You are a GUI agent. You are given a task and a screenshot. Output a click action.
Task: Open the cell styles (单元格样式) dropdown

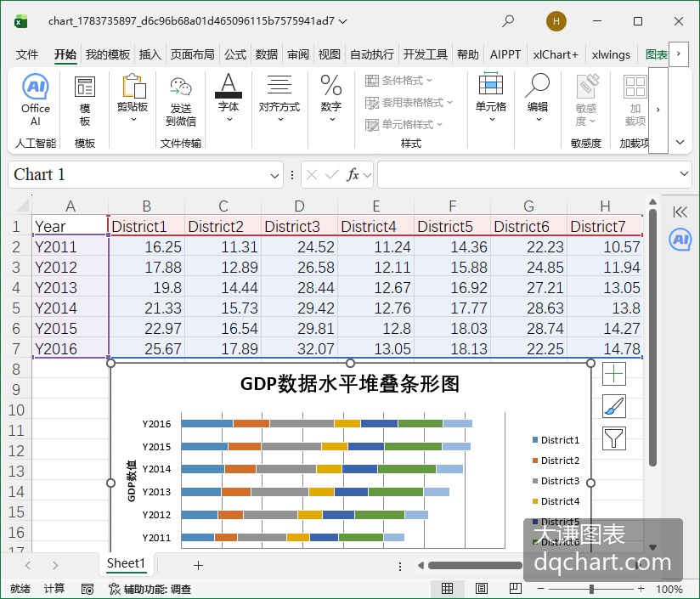tap(404, 125)
